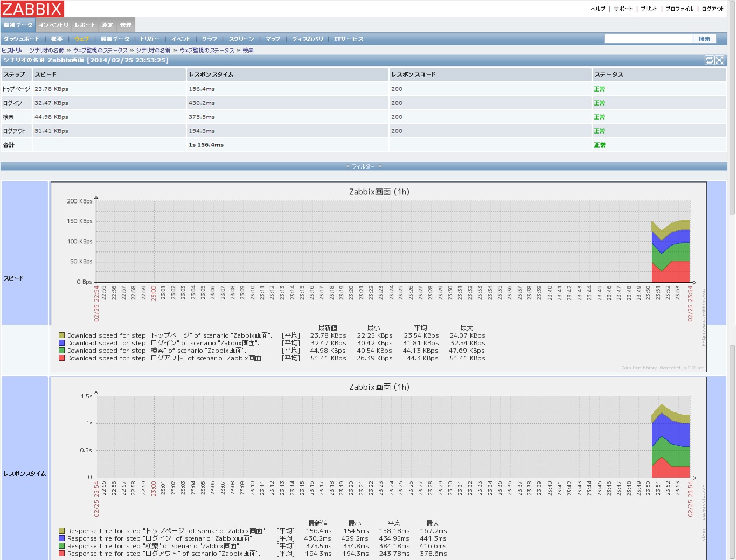Select the ウェブ submenu item
The image size is (736, 560).
(81, 39)
